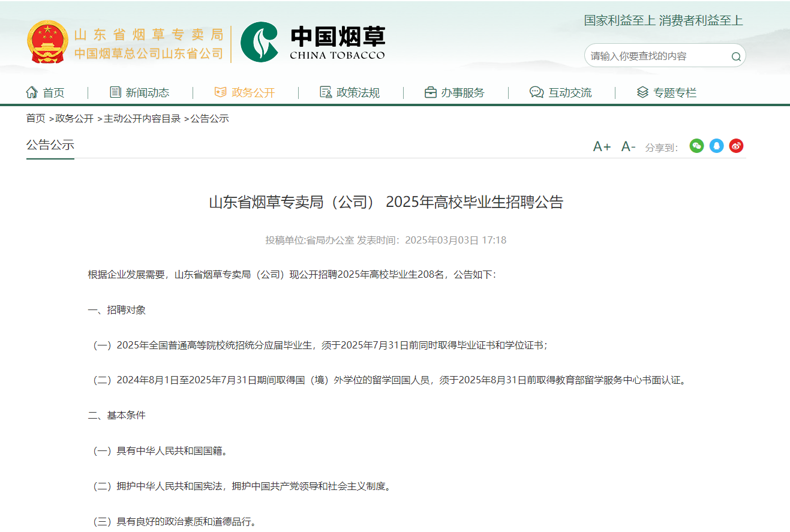The width and height of the screenshot is (790, 532).
Task: Click the layers icon beside 专题专栏
Action: pos(642,92)
